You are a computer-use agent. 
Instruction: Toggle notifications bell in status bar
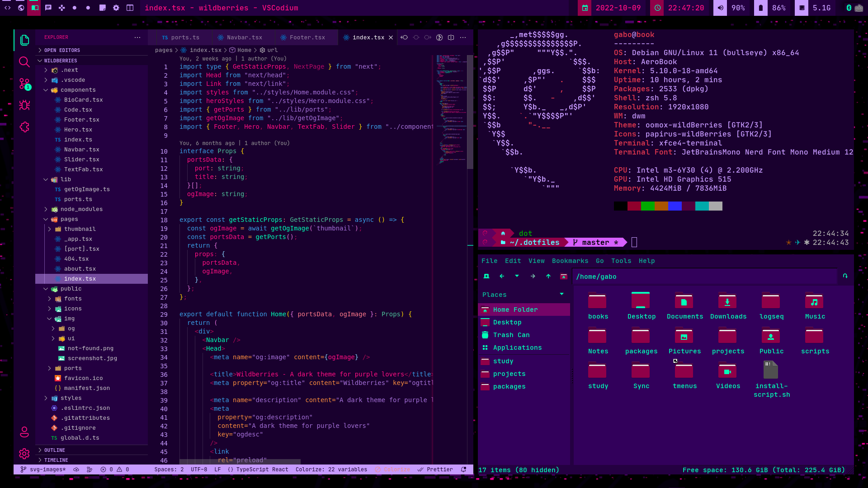[x=463, y=469]
